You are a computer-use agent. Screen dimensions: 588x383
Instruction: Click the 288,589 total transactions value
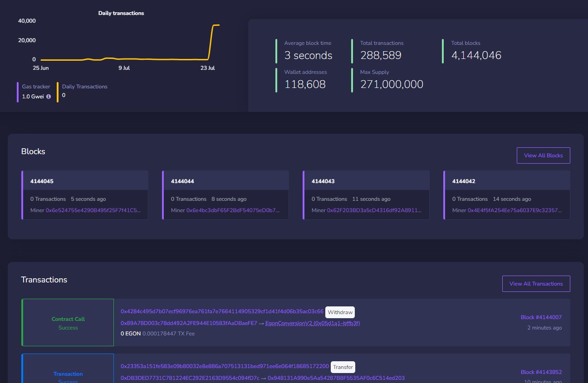coord(381,56)
